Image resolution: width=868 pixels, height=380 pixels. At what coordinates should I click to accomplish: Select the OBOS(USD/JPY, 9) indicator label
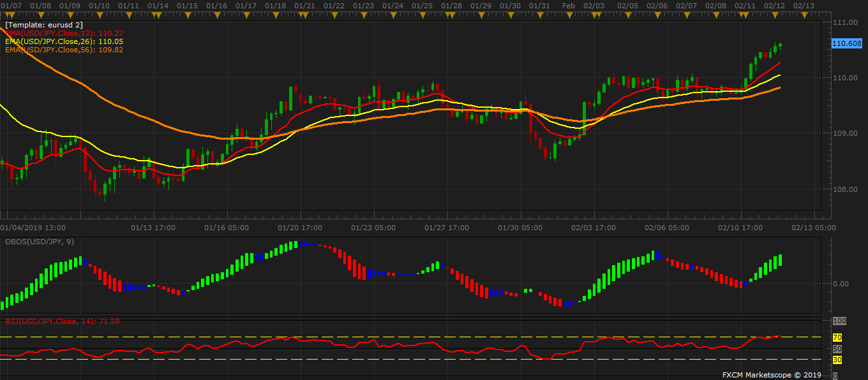(39, 242)
